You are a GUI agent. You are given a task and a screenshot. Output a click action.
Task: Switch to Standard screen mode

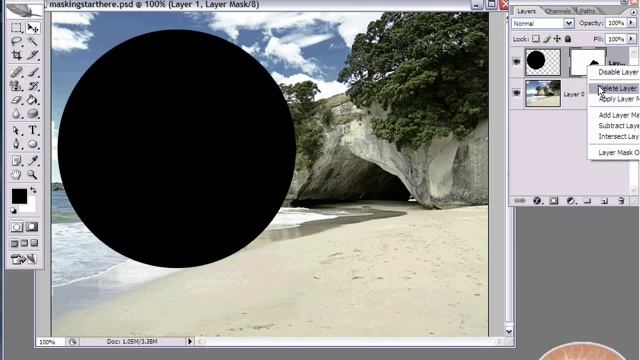click(x=14, y=244)
